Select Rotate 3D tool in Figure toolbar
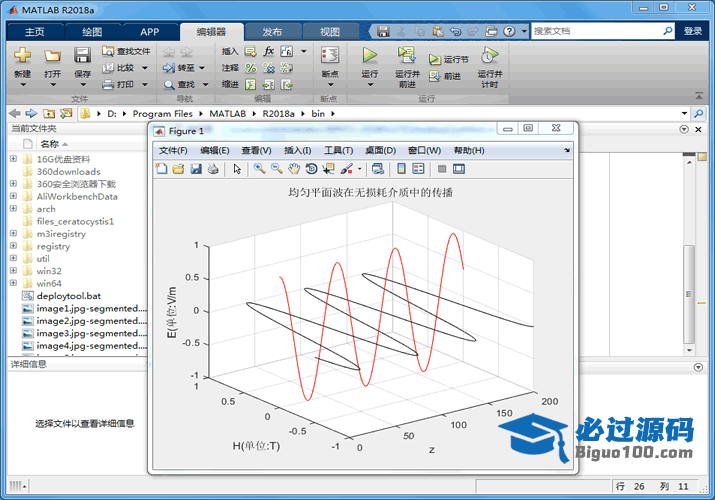Viewport: 715px width, 500px height. point(311,169)
